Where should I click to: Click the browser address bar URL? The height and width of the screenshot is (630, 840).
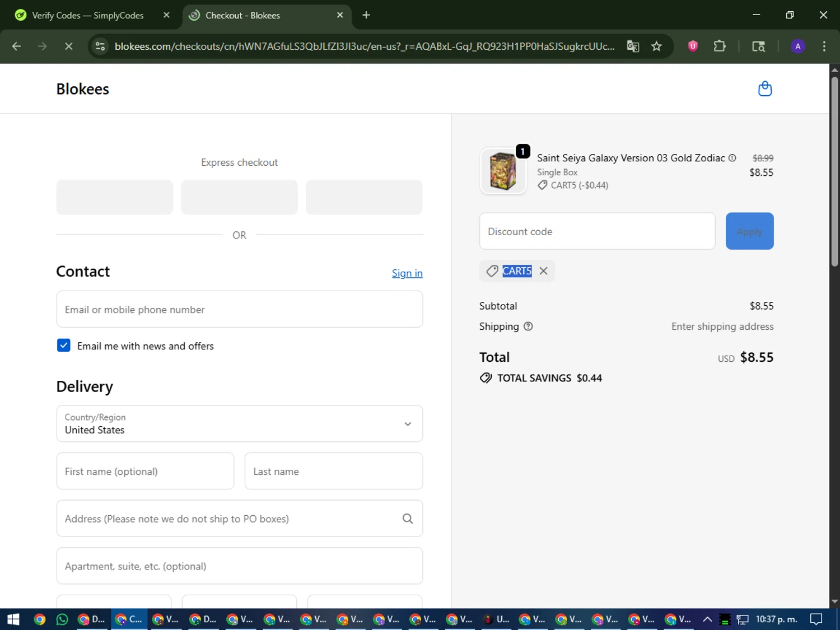point(364,46)
